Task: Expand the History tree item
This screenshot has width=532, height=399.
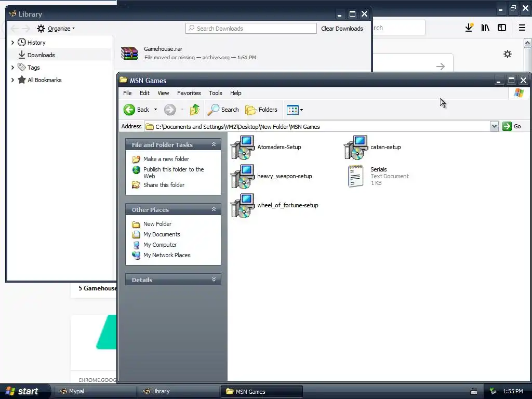Action: click(12, 43)
